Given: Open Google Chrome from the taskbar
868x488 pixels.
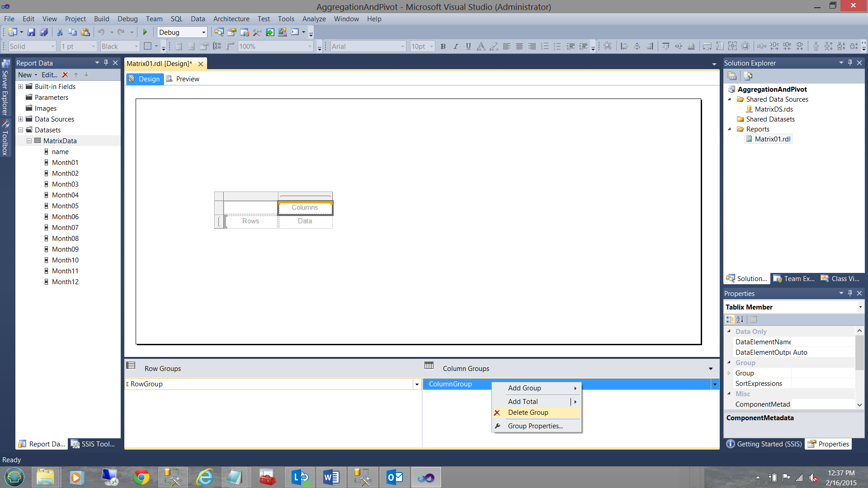Looking at the screenshot, I should (141, 477).
